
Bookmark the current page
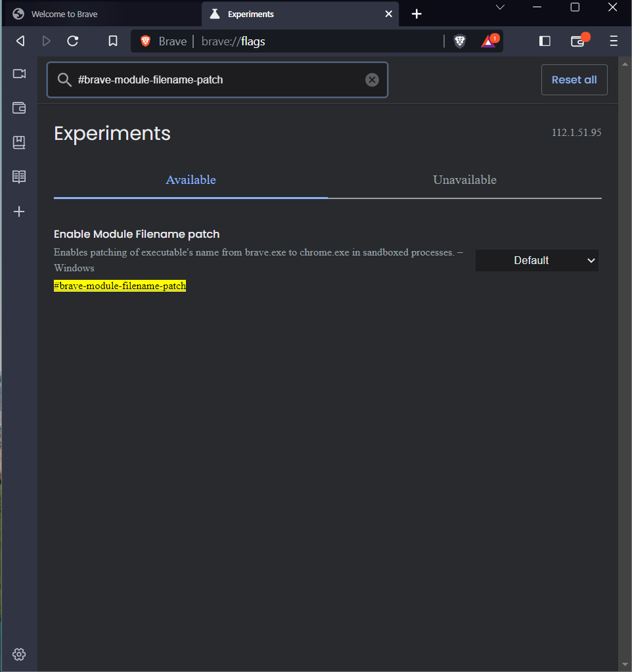point(112,41)
